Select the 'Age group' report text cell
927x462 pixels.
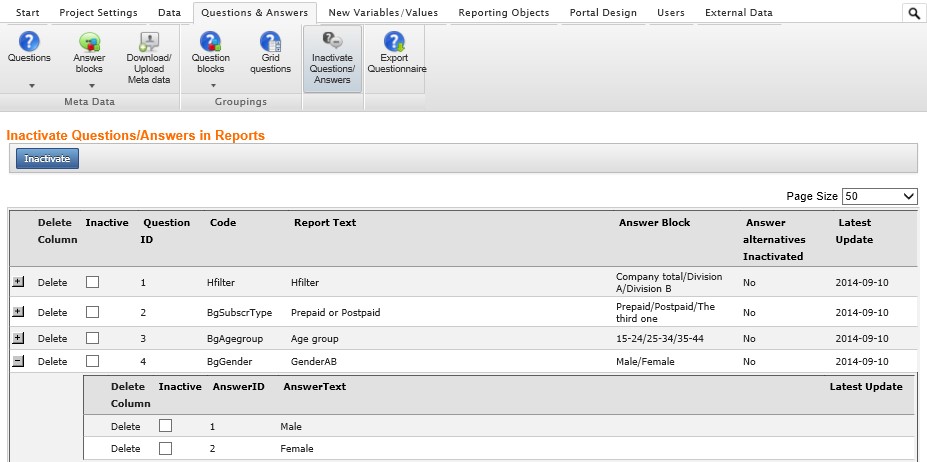pos(315,339)
